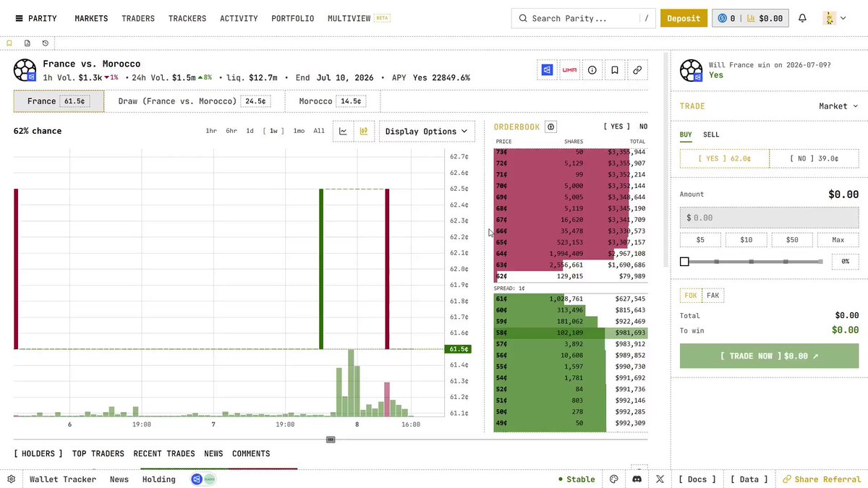Switch to the SELL tab

(711, 134)
